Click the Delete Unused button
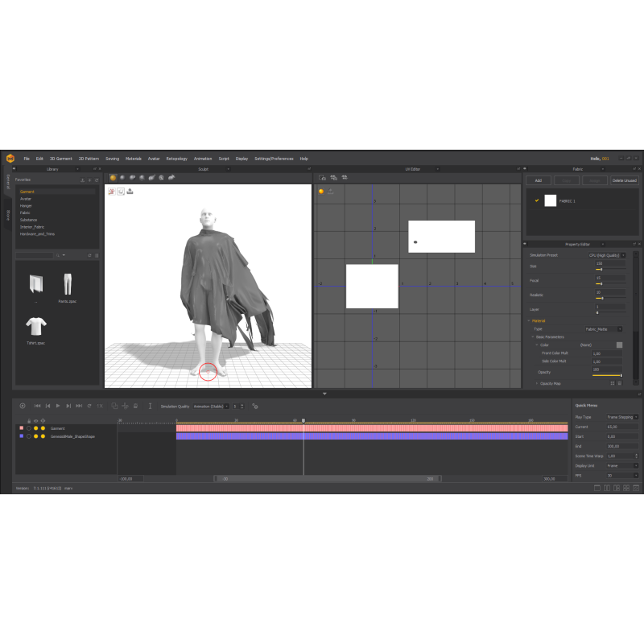This screenshot has height=644, width=644. (x=624, y=180)
